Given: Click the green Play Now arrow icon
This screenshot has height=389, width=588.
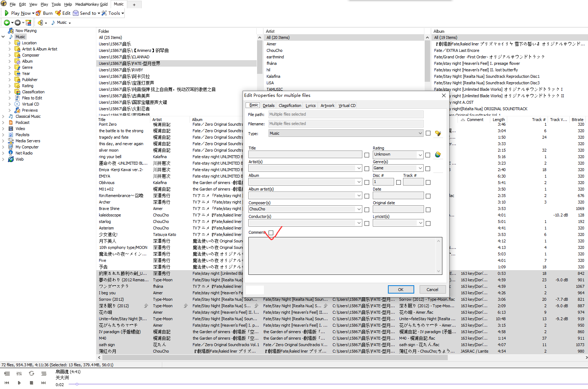Looking at the screenshot, I should [6, 13].
